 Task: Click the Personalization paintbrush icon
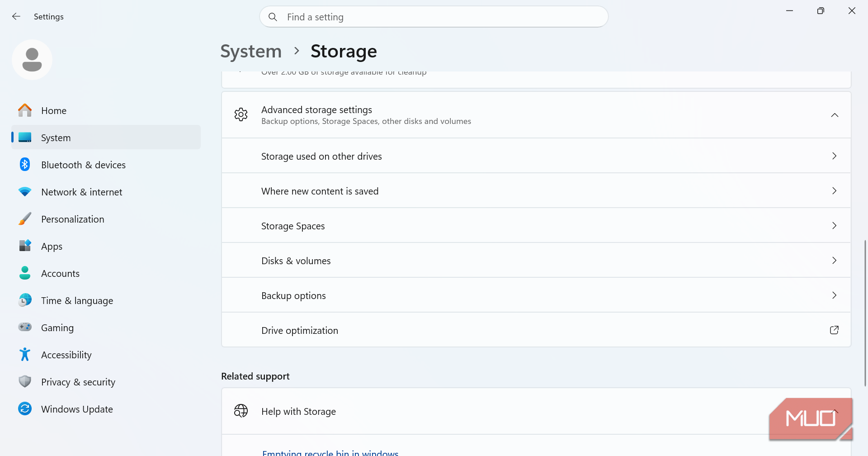25,219
